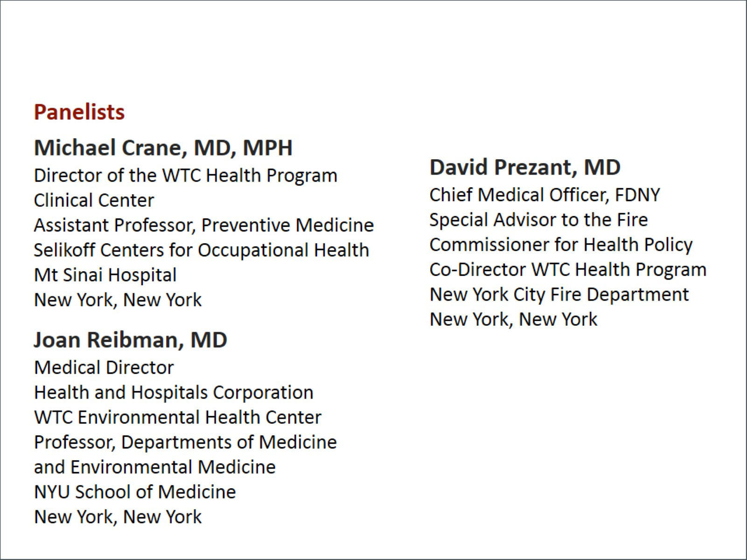The width and height of the screenshot is (747, 560).
Task: Click the Clinical Center text line
Action: [x=94, y=200]
